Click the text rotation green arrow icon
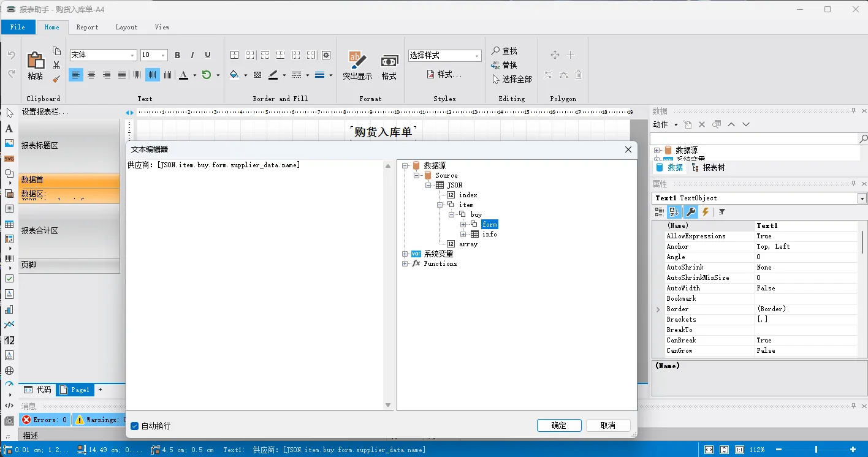 (207, 75)
